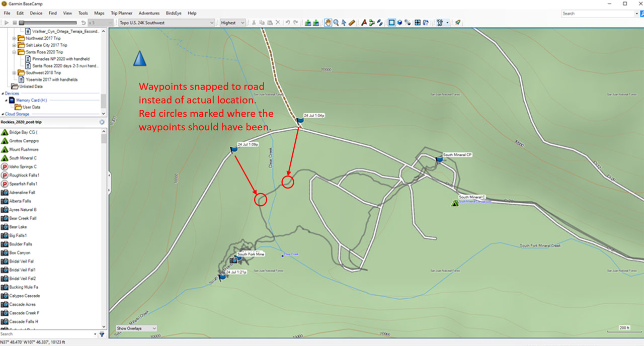This screenshot has height=346, width=644.
Task: Click the Paste icon in toolbar
Action: [x=270, y=23]
